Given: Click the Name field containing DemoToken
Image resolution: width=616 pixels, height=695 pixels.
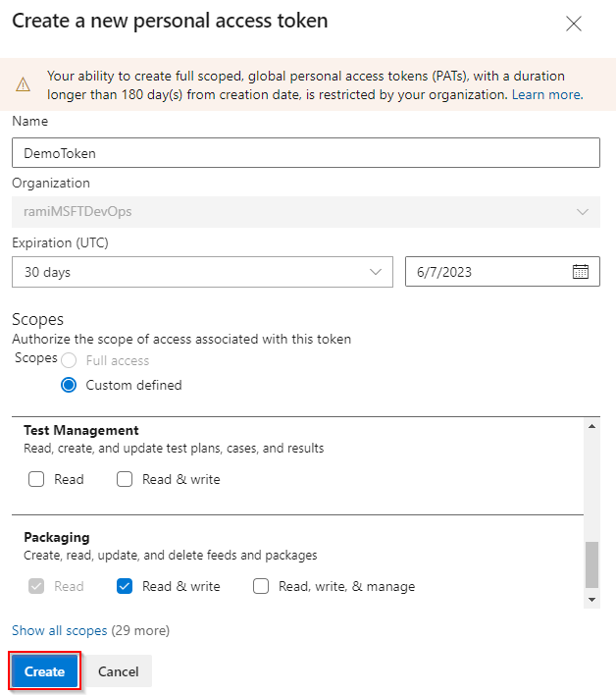Looking at the screenshot, I should tap(305, 152).
